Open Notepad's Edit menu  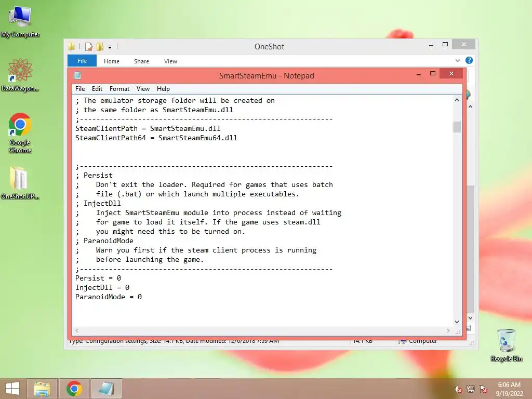(x=97, y=88)
